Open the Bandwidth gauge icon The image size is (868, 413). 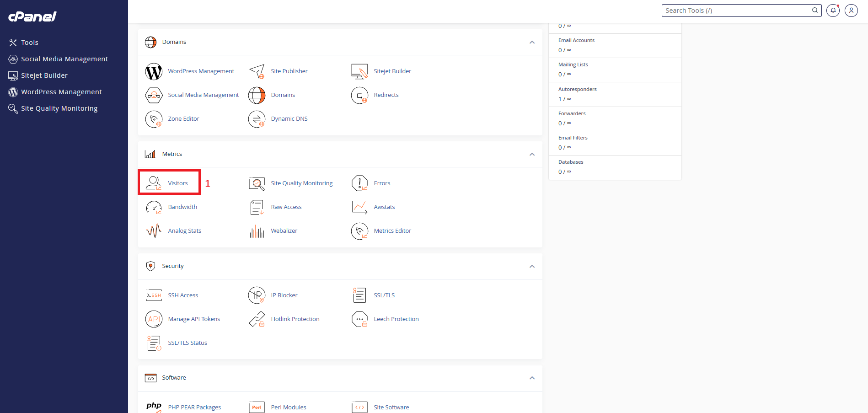(154, 207)
